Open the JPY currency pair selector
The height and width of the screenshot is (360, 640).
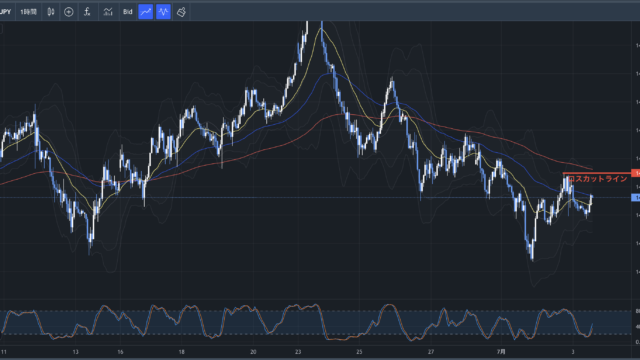coord(6,12)
